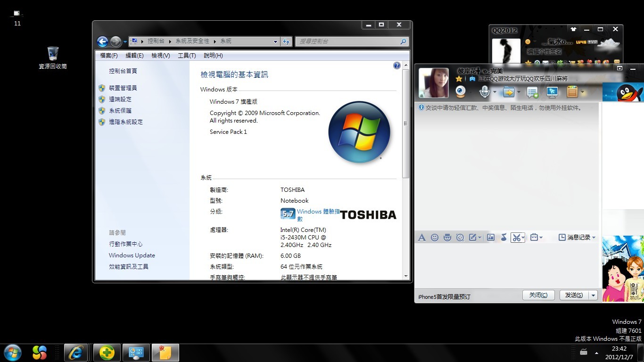Image resolution: width=644 pixels, height=362 pixels.
Task: Click the 关闭(C) close chat button
Action: coord(538,295)
